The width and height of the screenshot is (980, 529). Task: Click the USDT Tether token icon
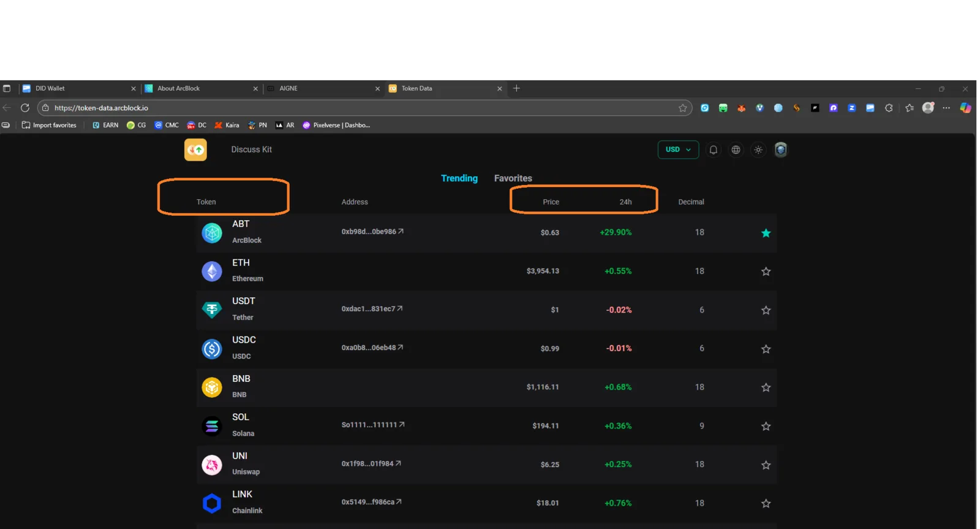(212, 310)
